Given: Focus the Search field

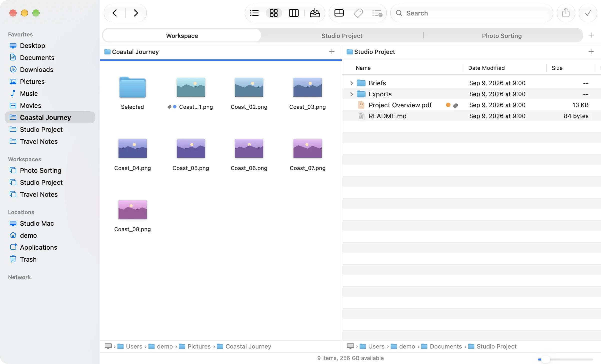Looking at the screenshot, I should click(x=471, y=13).
